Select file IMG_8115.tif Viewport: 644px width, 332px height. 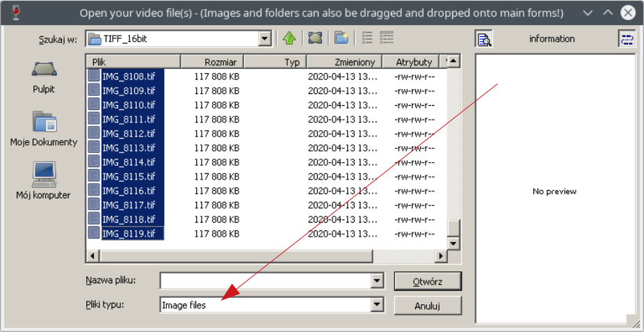tap(129, 177)
